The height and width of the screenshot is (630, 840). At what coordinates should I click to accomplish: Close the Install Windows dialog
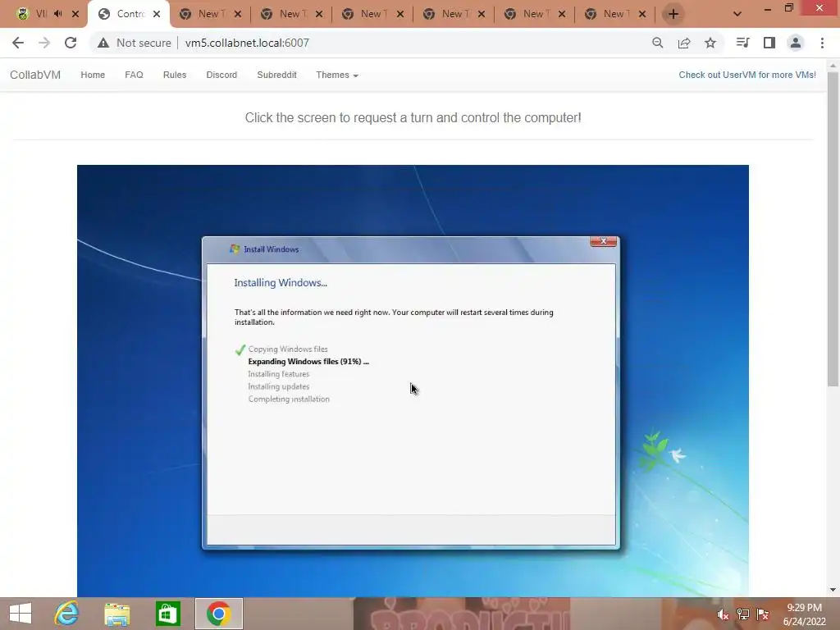point(604,242)
